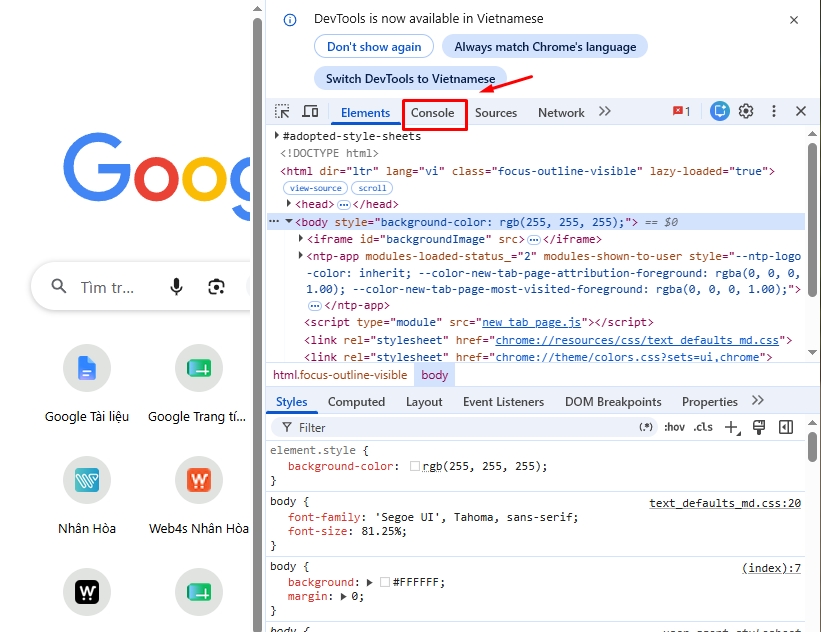821x632 pixels.
Task: Open the black W shortcut icon
Action: click(87, 592)
